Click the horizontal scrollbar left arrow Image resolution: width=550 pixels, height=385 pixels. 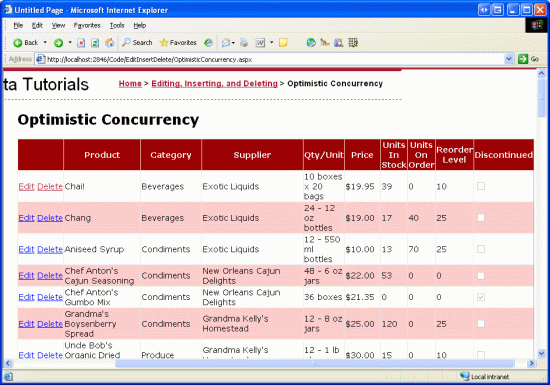tap(8, 363)
